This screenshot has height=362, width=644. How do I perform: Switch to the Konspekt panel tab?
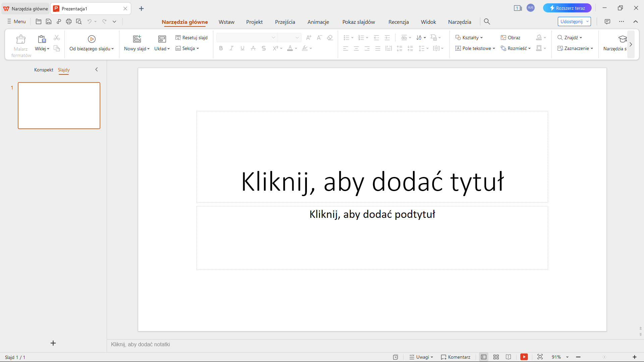(x=44, y=70)
